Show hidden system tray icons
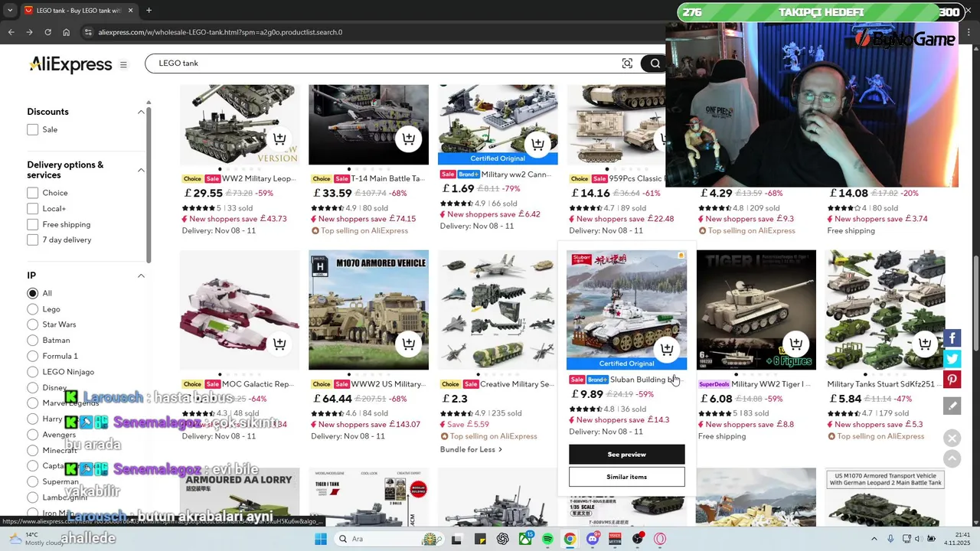 point(874,539)
